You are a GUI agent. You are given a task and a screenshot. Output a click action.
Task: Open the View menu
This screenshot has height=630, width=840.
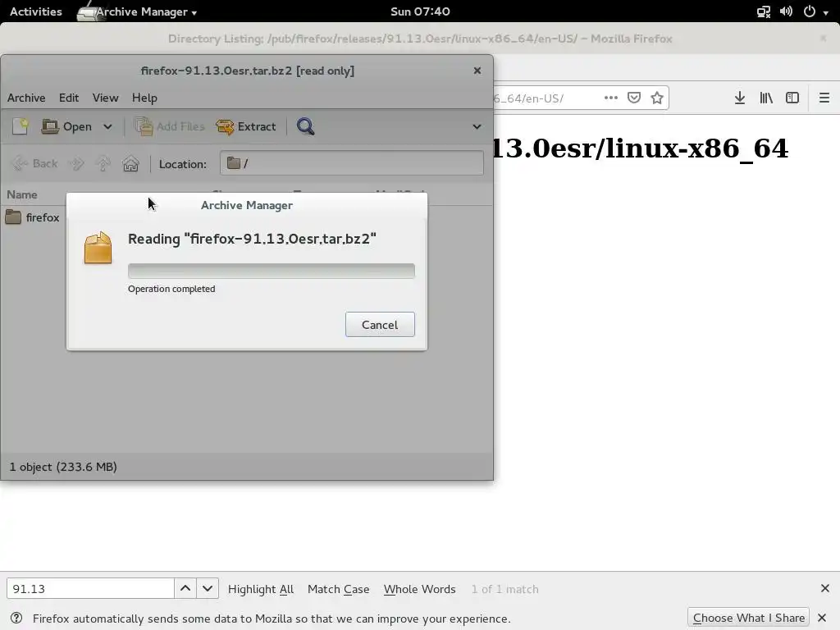(105, 98)
